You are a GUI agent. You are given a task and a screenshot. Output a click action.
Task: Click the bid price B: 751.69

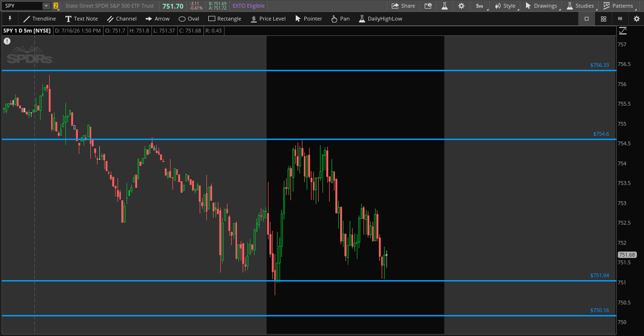pos(217,3)
